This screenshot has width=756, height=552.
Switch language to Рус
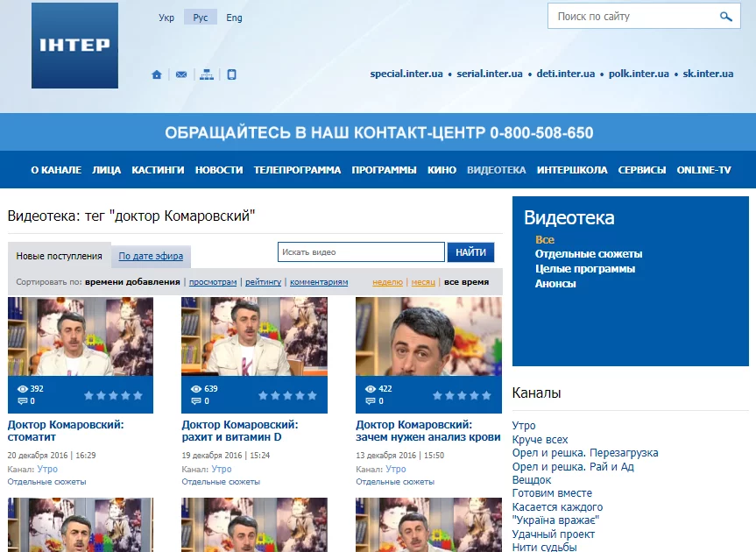201,18
